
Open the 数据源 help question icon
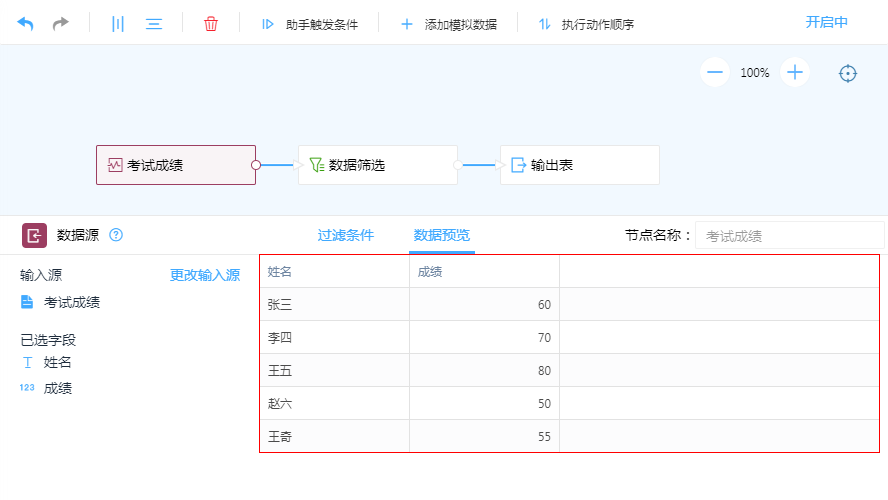click(x=116, y=235)
